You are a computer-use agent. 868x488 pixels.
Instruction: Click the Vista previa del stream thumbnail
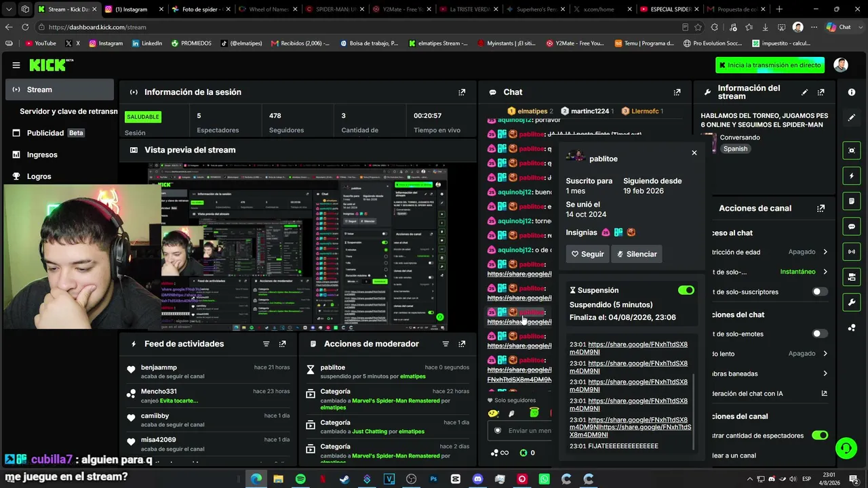298,246
